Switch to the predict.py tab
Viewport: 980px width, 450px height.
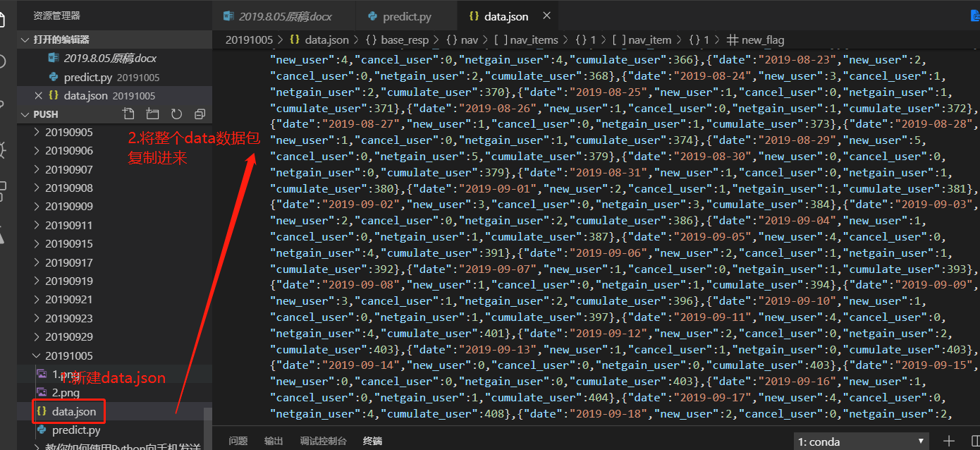coord(407,16)
